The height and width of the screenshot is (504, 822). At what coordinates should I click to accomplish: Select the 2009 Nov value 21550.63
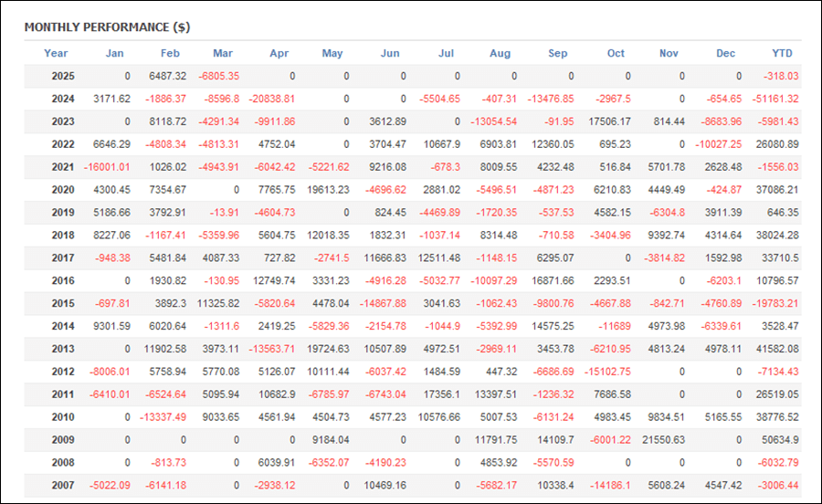[664, 439]
